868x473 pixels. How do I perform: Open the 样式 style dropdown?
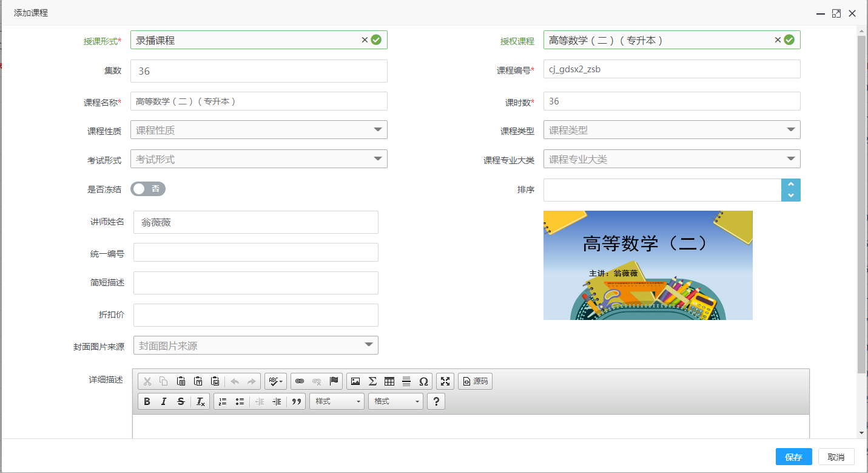pos(337,401)
